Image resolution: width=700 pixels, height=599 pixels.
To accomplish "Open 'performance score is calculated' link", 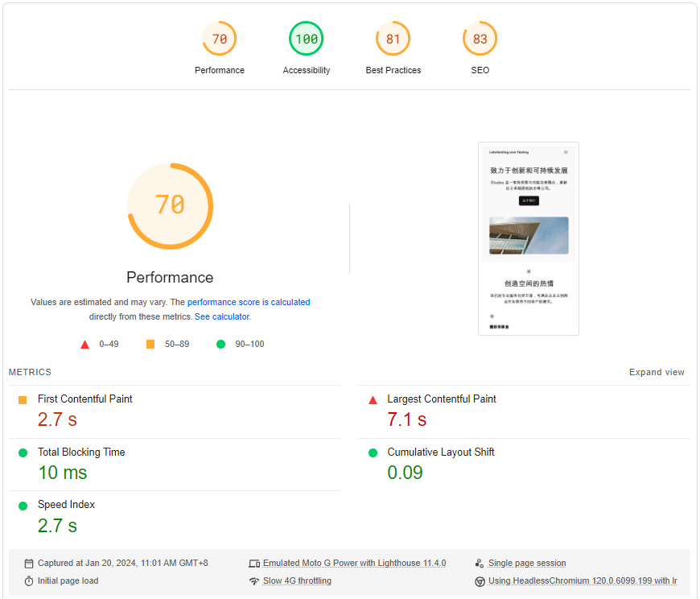I will pyautogui.click(x=249, y=302).
